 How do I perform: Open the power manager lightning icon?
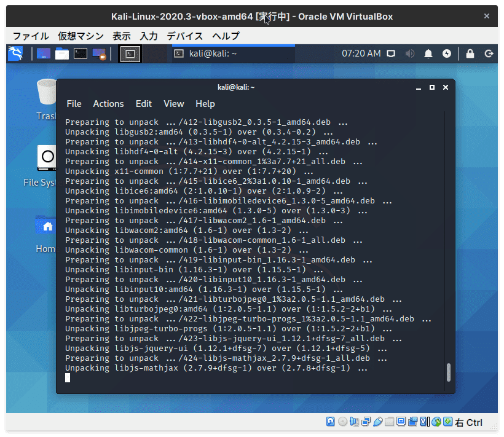pos(447,53)
